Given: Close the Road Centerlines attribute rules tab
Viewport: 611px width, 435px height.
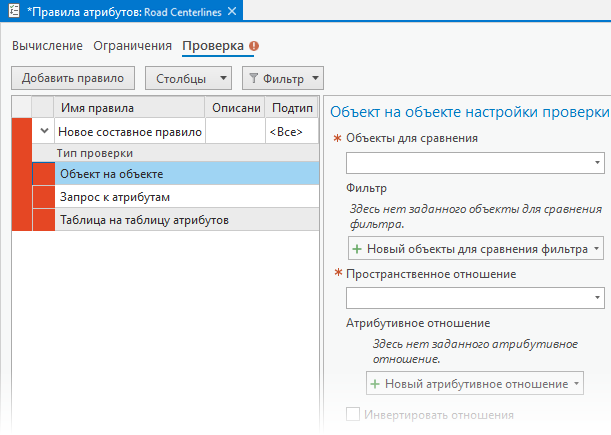Looking at the screenshot, I should (232, 11).
